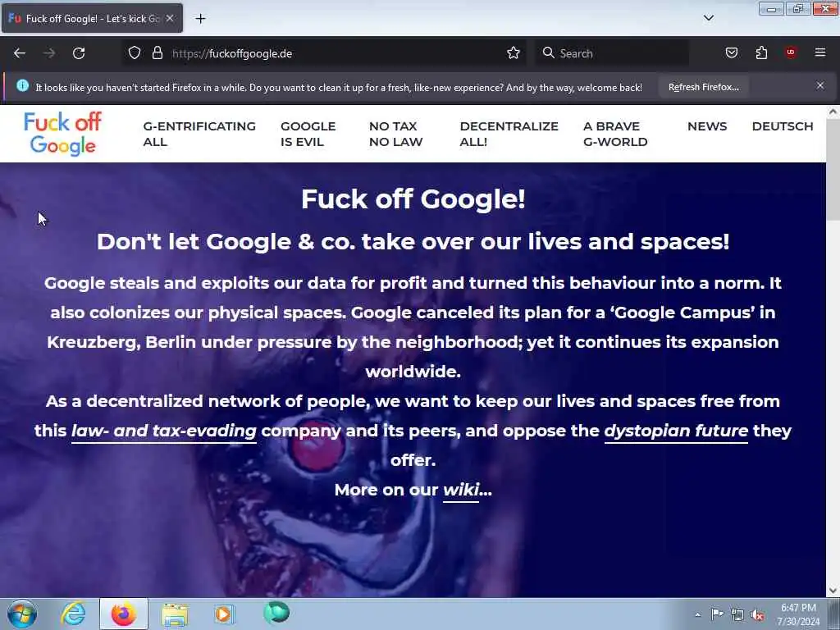Dismiss the Firefox refresh notification bar
The image size is (840, 630).
click(x=820, y=85)
